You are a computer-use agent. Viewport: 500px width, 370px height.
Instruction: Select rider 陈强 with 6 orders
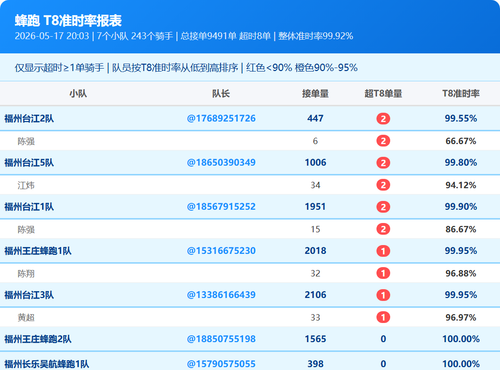click(26, 141)
